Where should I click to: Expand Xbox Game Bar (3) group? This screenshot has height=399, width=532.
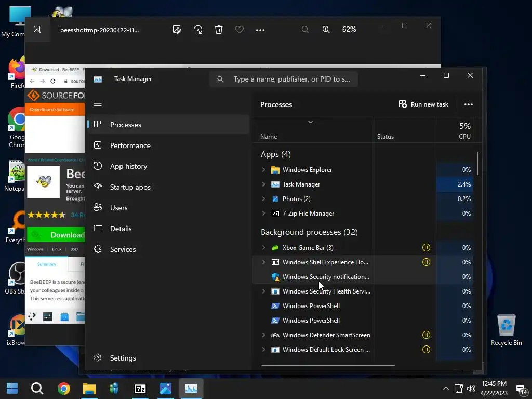click(x=263, y=248)
